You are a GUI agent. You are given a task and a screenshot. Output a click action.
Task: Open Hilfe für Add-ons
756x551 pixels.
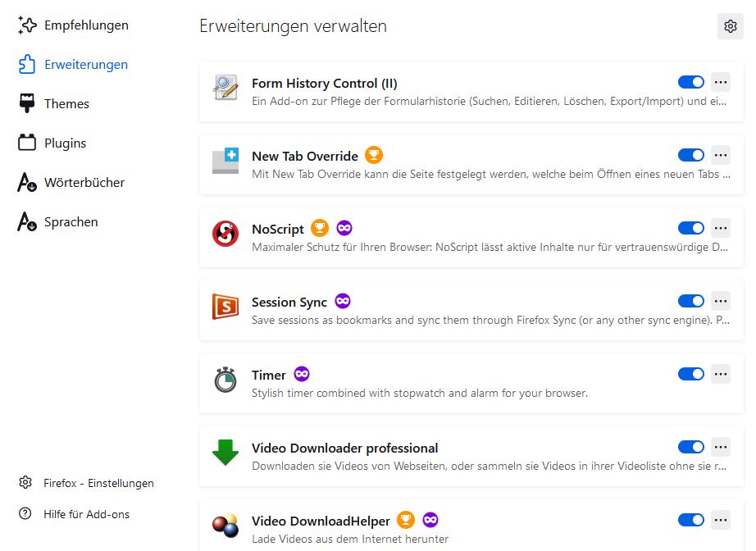(x=86, y=514)
